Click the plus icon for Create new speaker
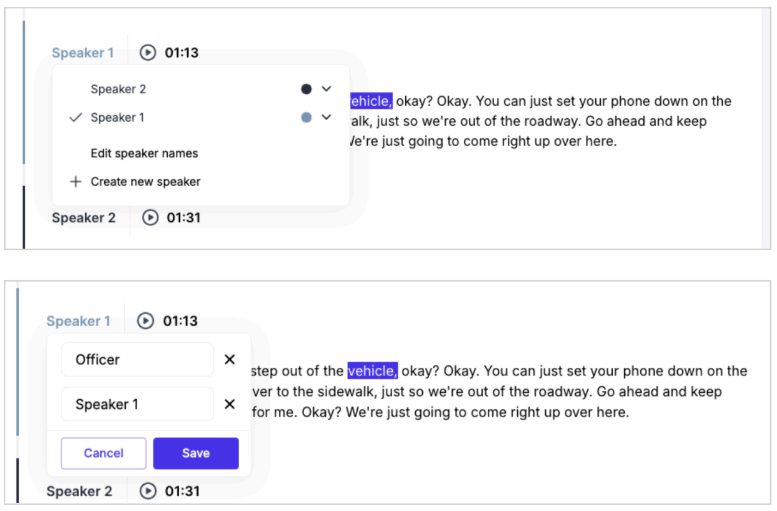This screenshot has height=511, width=777. (x=75, y=181)
